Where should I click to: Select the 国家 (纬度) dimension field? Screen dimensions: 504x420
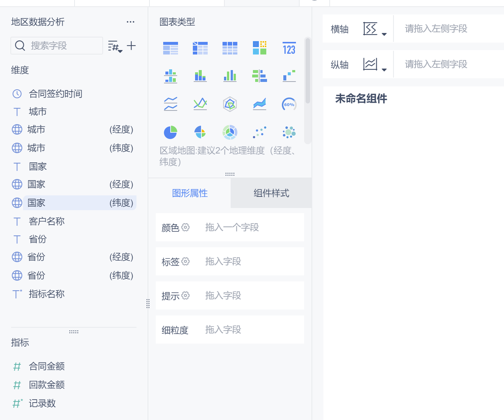(x=74, y=203)
